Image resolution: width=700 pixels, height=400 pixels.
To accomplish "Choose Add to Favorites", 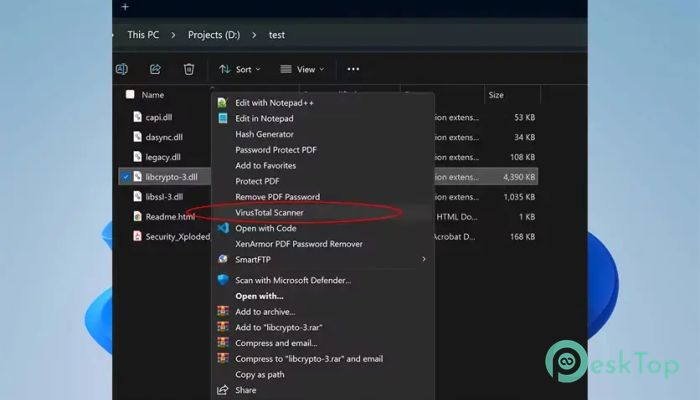I will (x=266, y=165).
